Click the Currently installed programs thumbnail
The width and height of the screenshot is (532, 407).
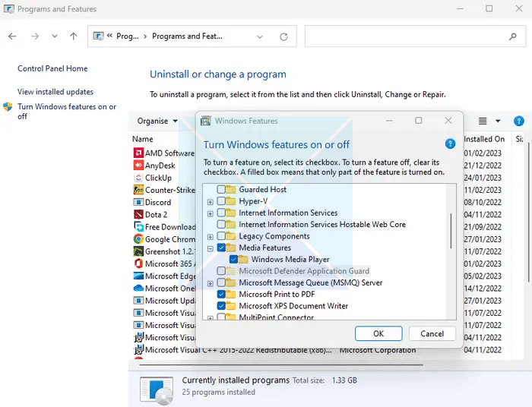pos(157,391)
